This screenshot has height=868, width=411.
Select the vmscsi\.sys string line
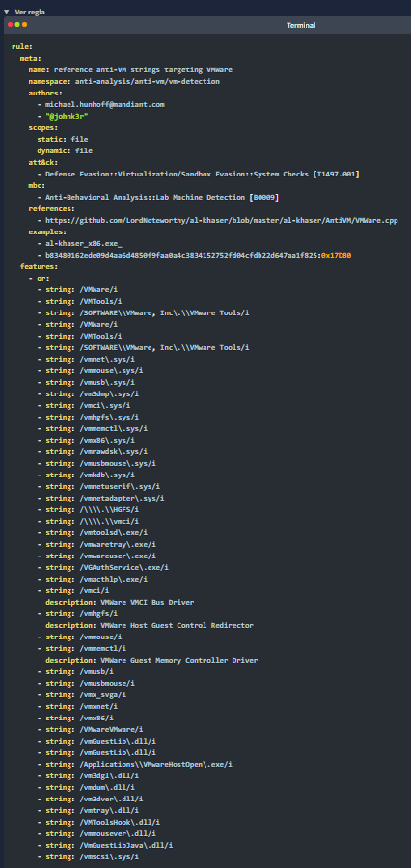click(x=88, y=857)
